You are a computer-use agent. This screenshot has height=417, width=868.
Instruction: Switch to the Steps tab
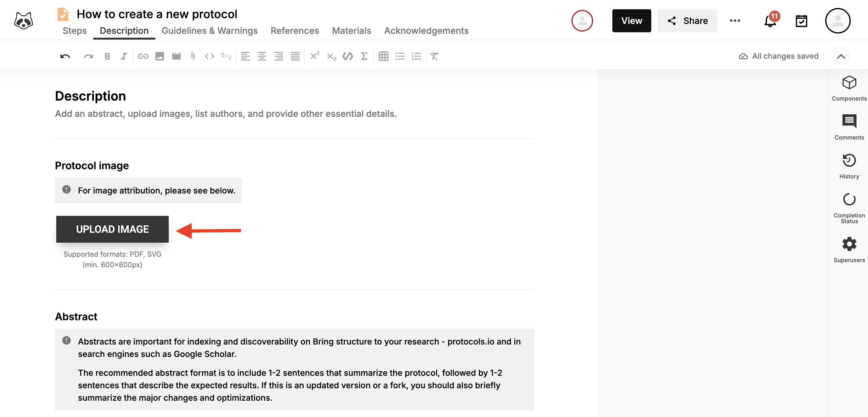(74, 31)
